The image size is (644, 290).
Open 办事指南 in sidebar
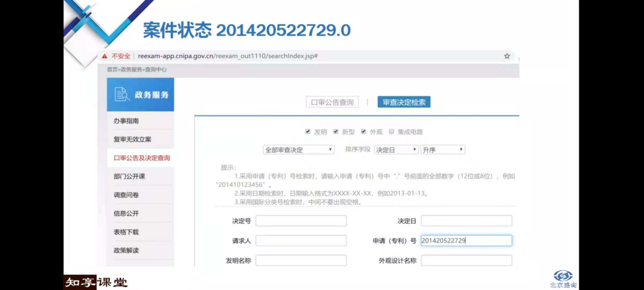pos(126,121)
